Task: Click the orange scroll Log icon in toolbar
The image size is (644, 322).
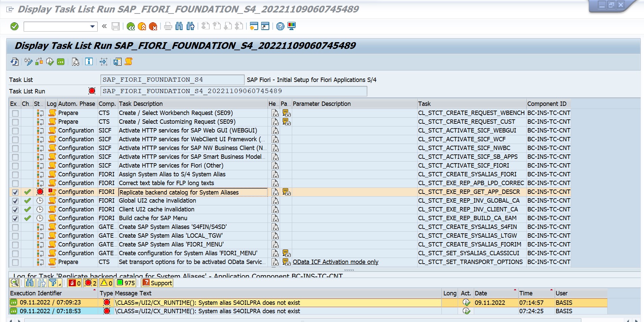Action: coord(128,61)
